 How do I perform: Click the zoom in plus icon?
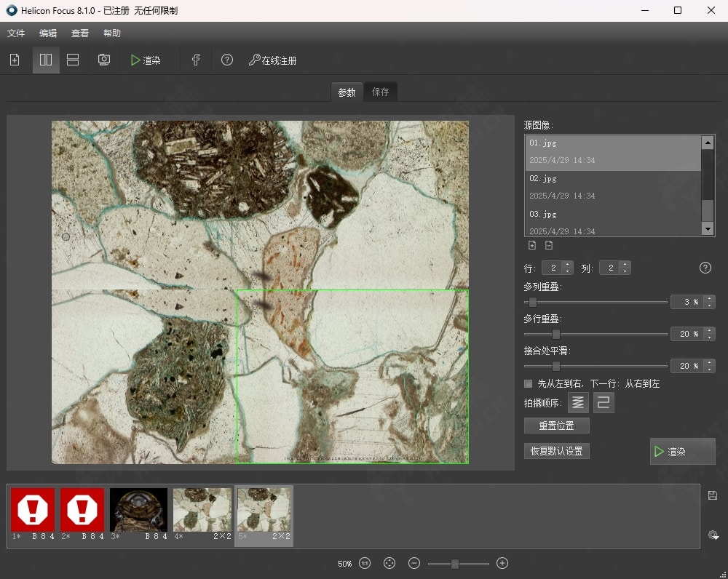502,563
